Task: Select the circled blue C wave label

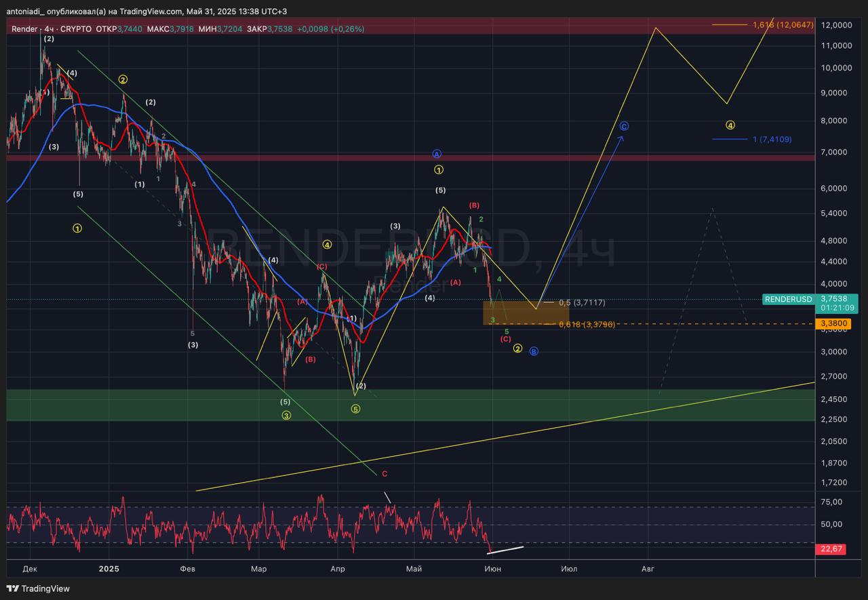Action: pos(624,126)
